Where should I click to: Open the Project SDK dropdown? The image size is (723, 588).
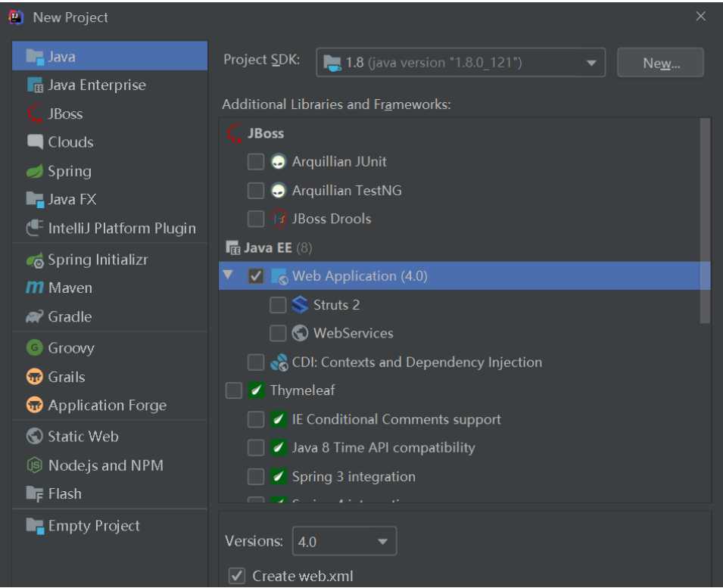click(460, 62)
